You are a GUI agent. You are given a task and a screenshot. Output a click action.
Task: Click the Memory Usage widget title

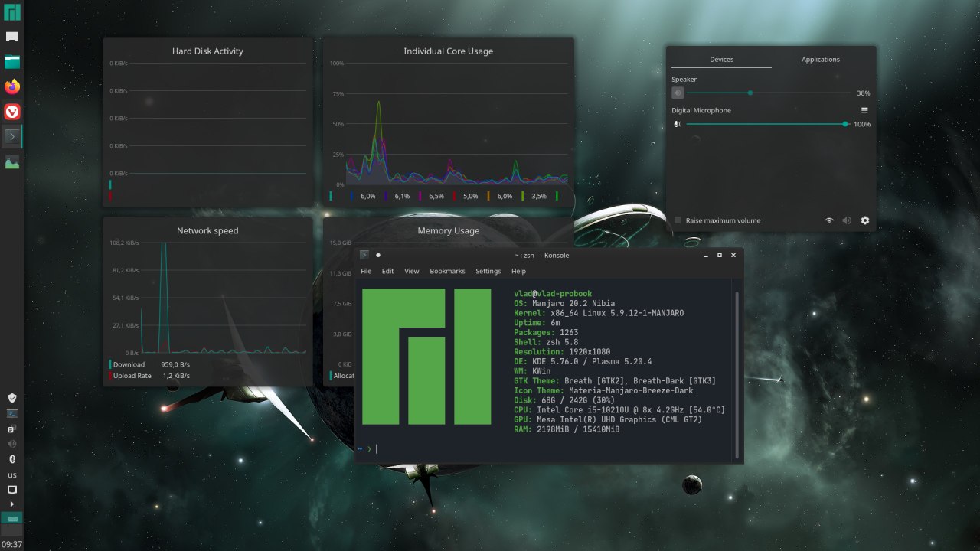point(448,230)
